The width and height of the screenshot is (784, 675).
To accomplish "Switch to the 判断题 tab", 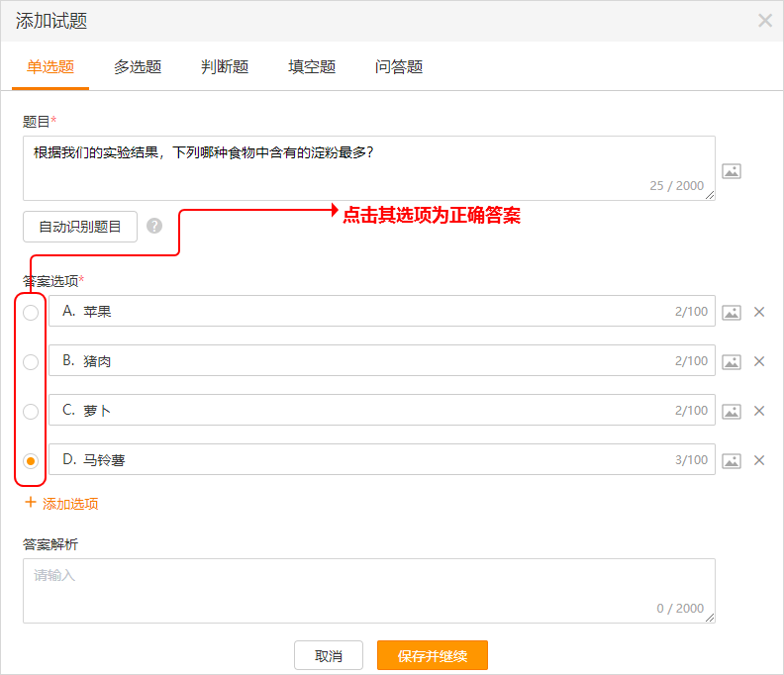I will [225, 67].
